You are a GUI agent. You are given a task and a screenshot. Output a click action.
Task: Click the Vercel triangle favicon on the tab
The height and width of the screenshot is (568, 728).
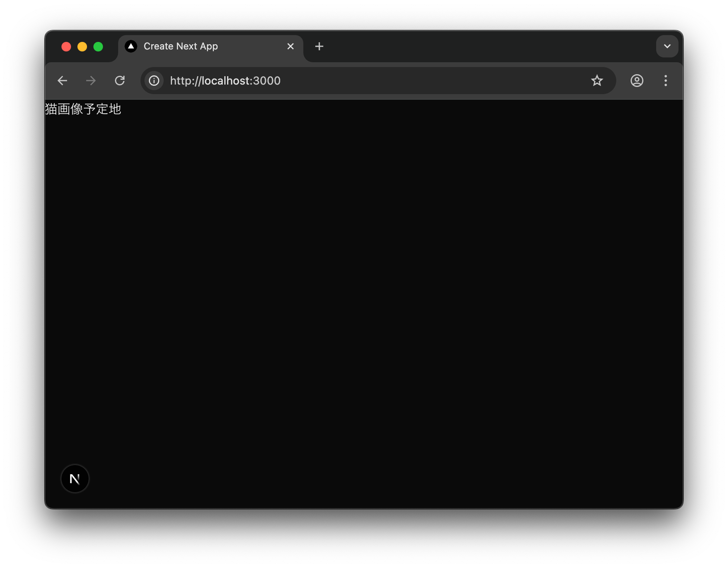click(131, 46)
